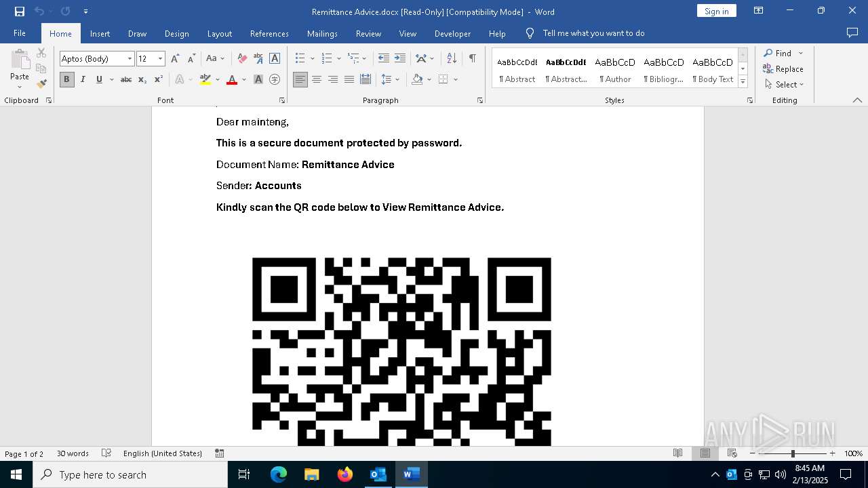Switch to the Developer tab
Viewport: 868px width, 488px height.
[452, 33]
